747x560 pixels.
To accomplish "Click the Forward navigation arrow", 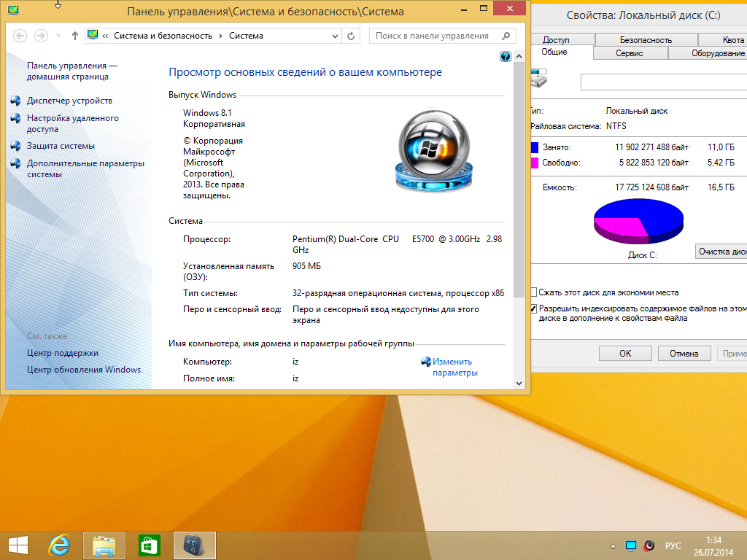I will 41,36.
